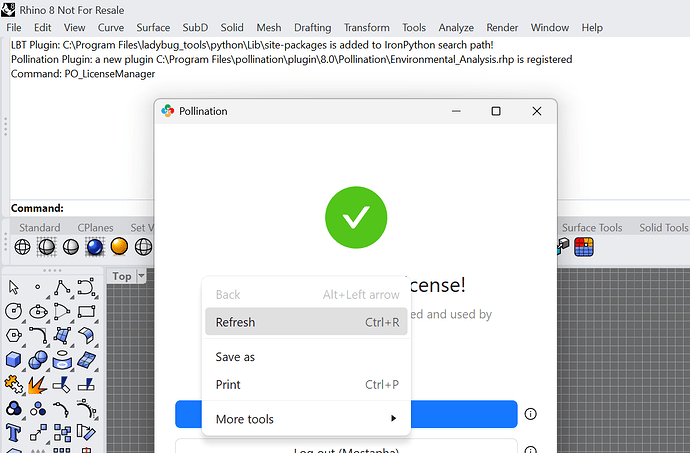The image size is (690, 453).
Task: Select the single Point tool
Action: click(38, 287)
